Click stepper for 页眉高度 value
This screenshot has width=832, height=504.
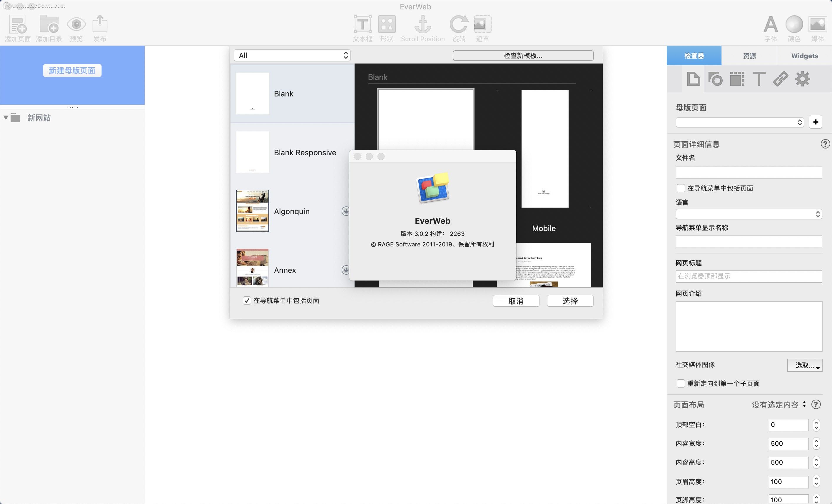(816, 482)
